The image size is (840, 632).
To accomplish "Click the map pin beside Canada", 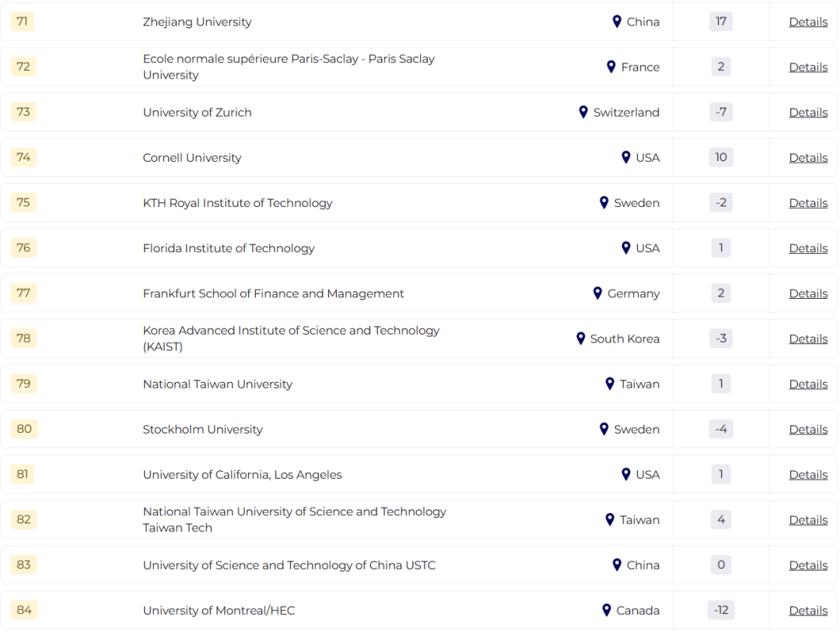I will tap(607, 610).
